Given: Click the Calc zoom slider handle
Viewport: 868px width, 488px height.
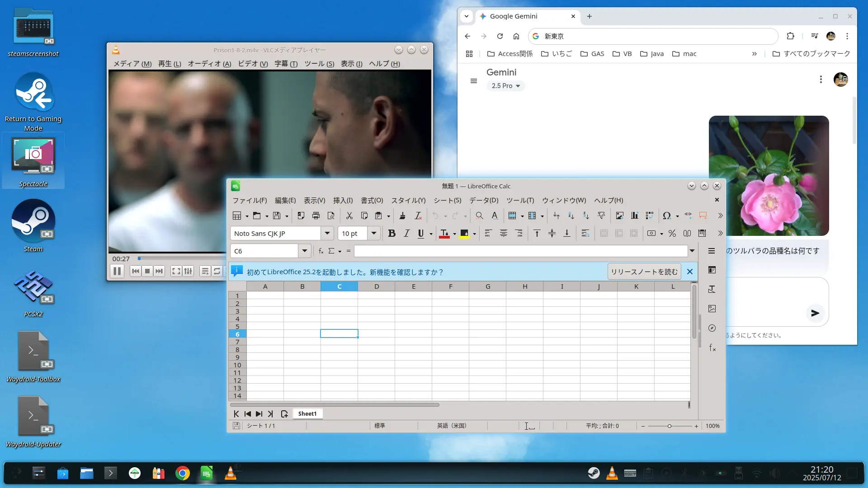Looking at the screenshot, I should [x=670, y=426].
